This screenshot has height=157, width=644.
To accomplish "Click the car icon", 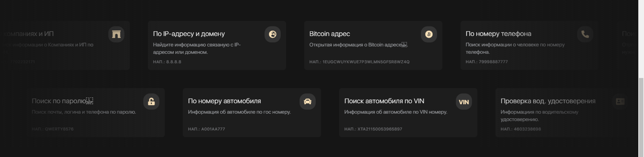I will tap(308, 102).
